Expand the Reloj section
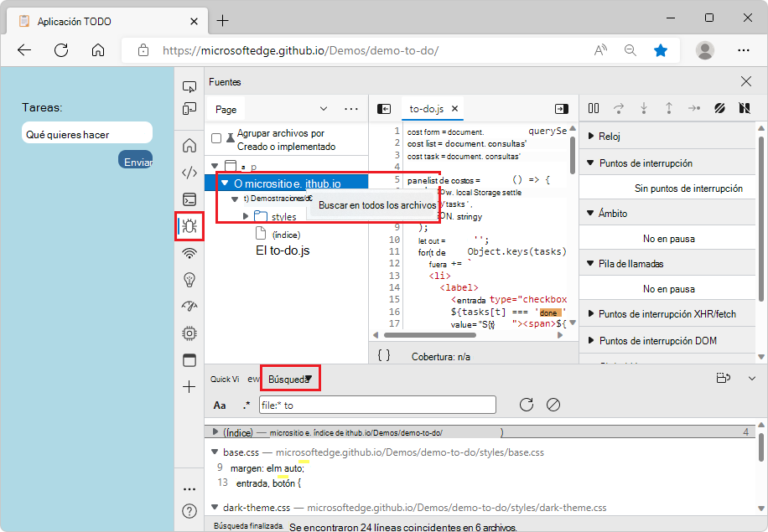This screenshot has width=768, height=532. click(591, 136)
